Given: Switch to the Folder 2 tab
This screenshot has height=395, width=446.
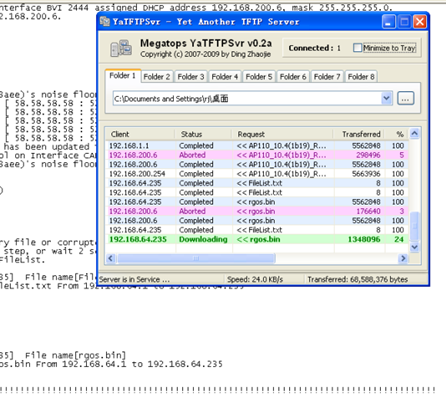Looking at the screenshot, I should (157, 77).
